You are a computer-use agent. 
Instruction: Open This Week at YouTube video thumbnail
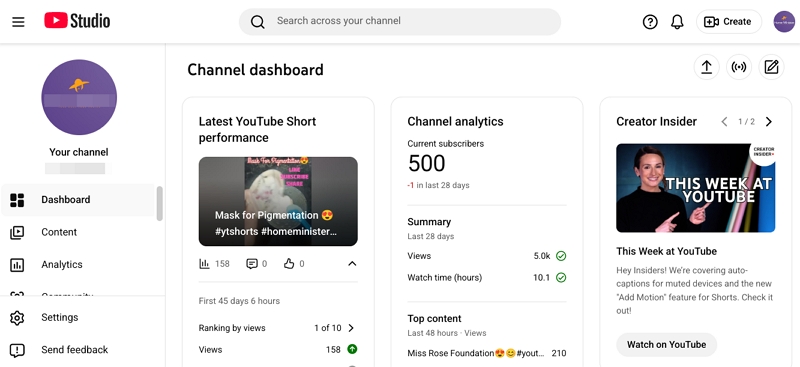695,188
